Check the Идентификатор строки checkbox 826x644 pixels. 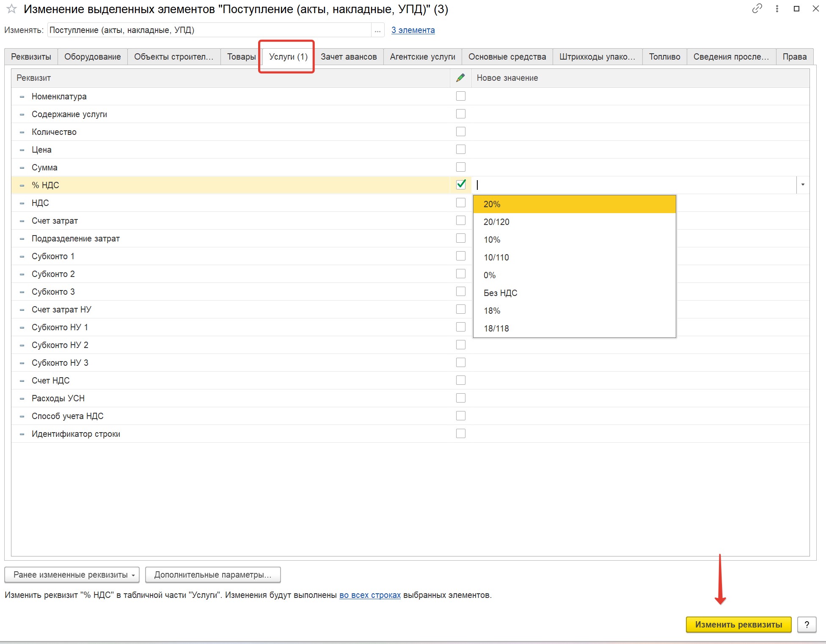pyautogui.click(x=461, y=434)
